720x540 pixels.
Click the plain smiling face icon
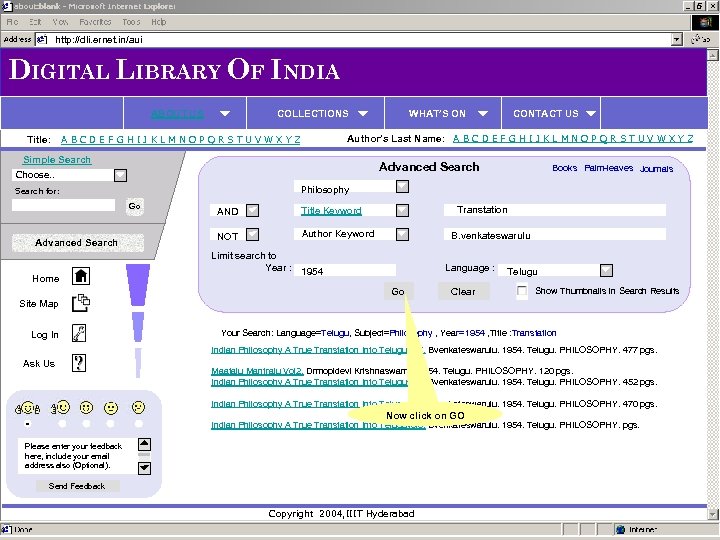pos(86,408)
